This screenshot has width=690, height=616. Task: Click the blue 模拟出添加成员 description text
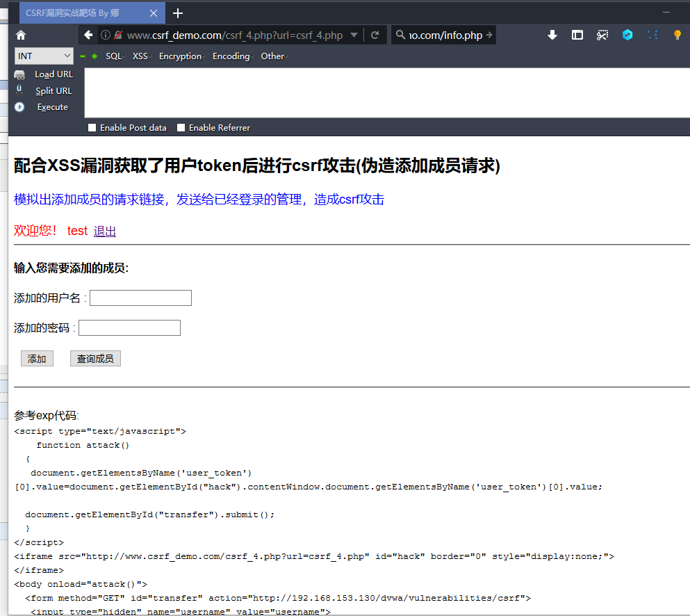199,200
